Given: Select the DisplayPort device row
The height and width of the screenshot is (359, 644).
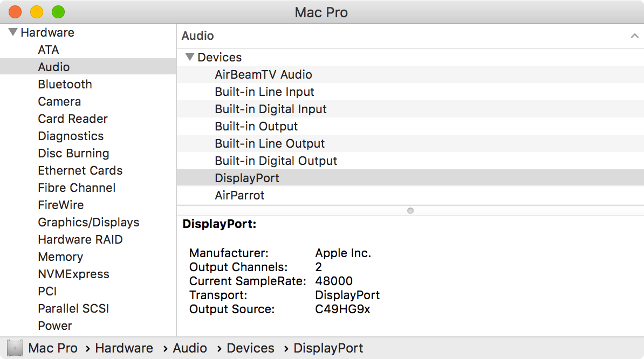Looking at the screenshot, I should pos(410,178).
